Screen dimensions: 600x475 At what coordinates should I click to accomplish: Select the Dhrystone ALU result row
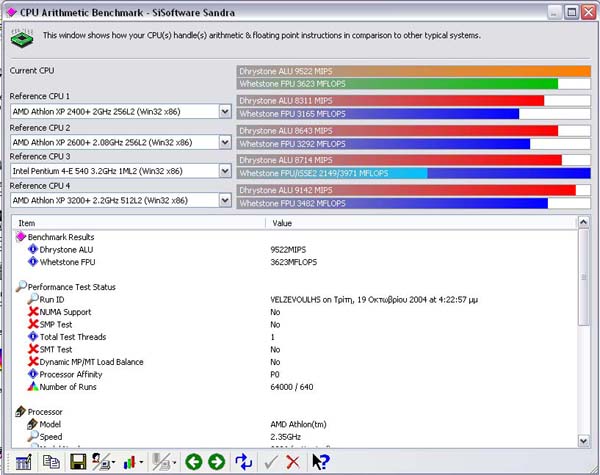coord(295,250)
